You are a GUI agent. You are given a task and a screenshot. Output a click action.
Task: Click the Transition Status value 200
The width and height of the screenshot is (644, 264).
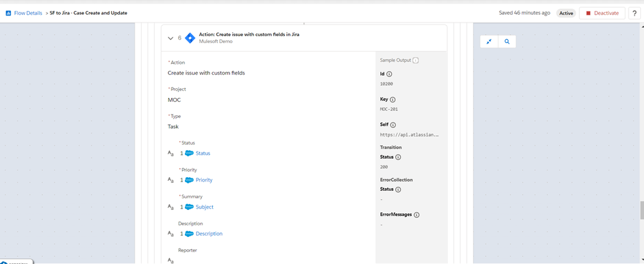(384, 167)
